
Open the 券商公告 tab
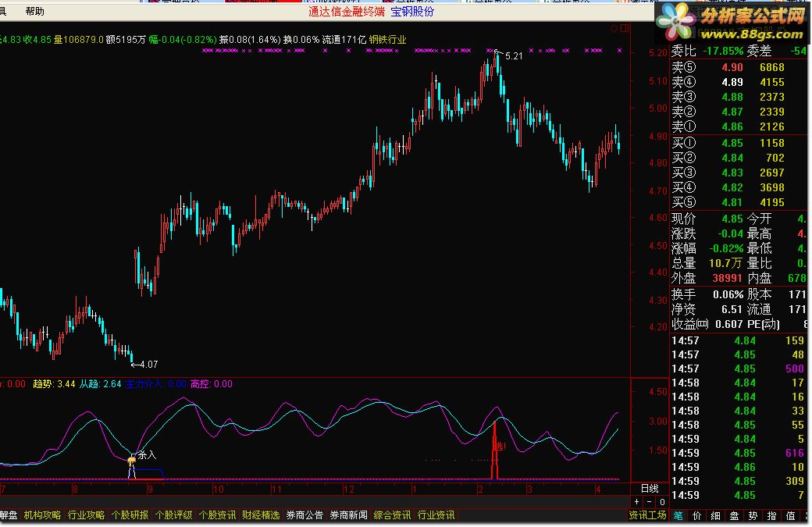point(304,515)
